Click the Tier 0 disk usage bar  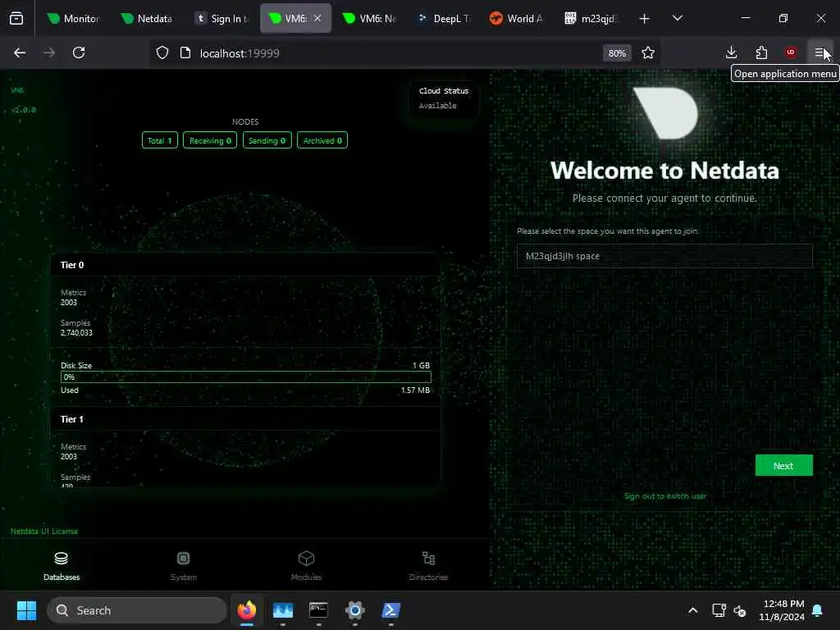click(x=245, y=377)
